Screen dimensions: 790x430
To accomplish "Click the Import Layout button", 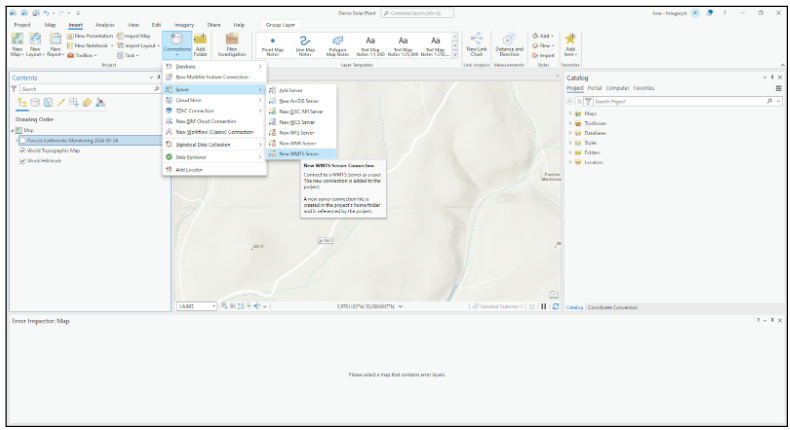I will click(x=139, y=45).
